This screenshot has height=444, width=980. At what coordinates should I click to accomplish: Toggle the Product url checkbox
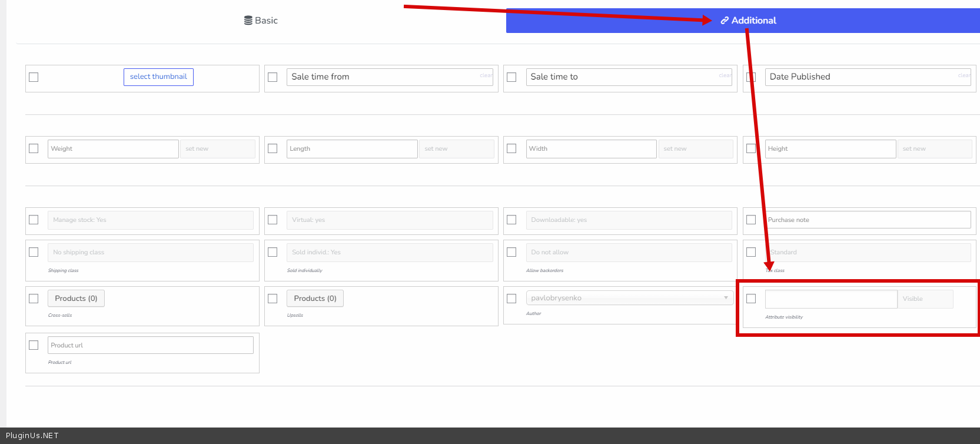tap(34, 345)
